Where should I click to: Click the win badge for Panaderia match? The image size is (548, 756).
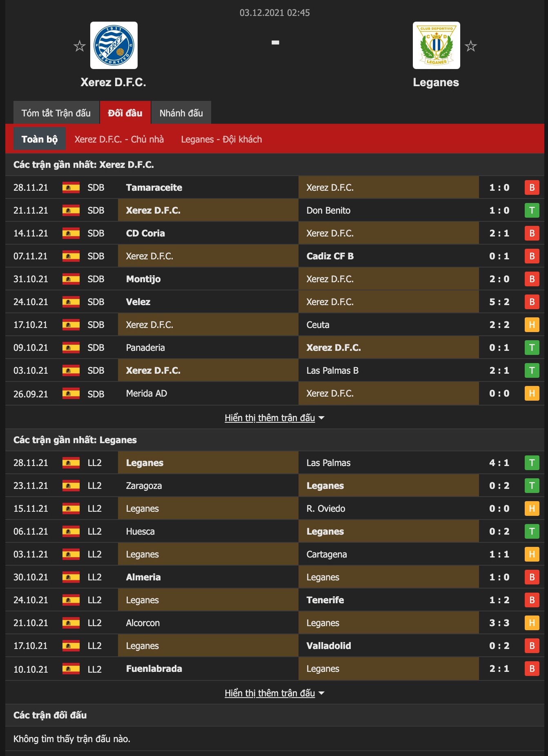pyautogui.click(x=532, y=348)
